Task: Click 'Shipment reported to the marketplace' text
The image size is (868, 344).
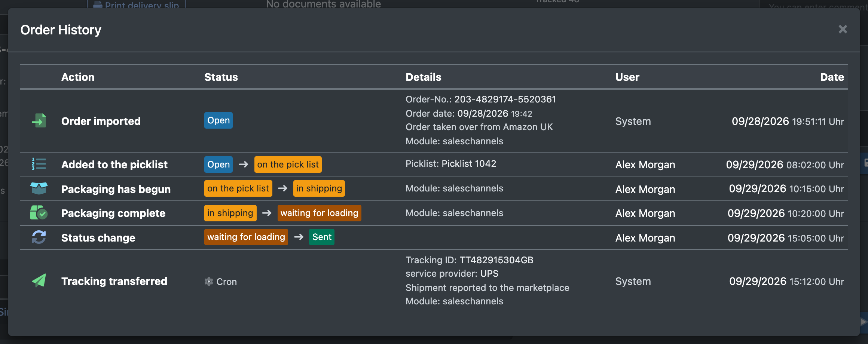Action: 488,288
